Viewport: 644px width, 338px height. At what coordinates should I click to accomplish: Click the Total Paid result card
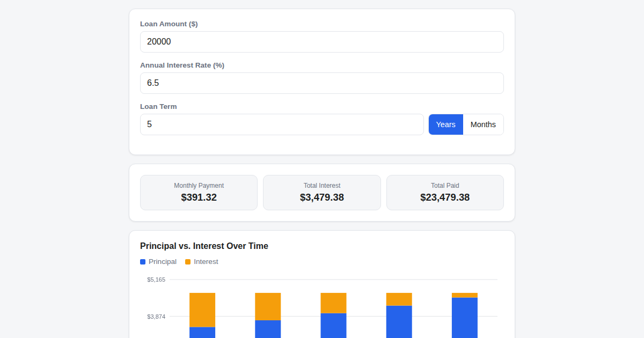click(445, 193)
